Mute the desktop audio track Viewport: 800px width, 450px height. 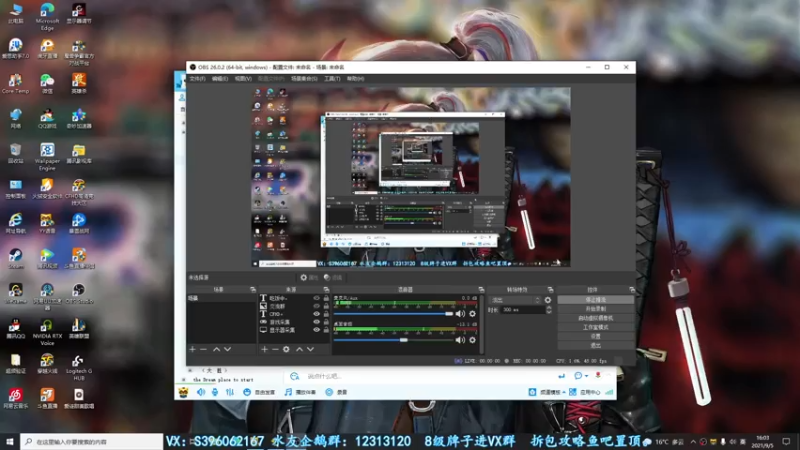(x=460, y=340)
